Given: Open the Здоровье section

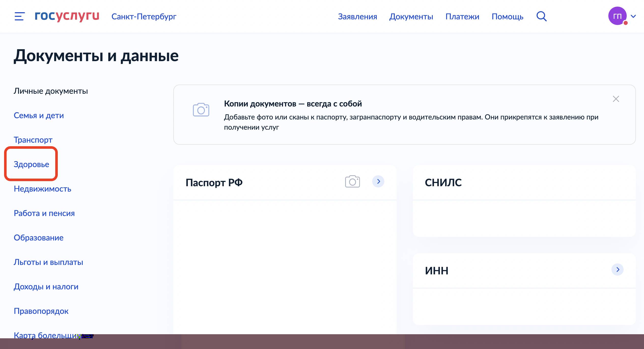Looking at the screenshot, I should [x=31, y=164].
